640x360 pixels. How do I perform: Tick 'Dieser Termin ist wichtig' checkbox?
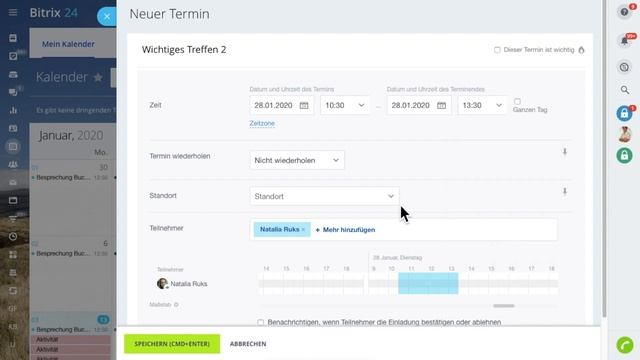(x=497, y=50)
